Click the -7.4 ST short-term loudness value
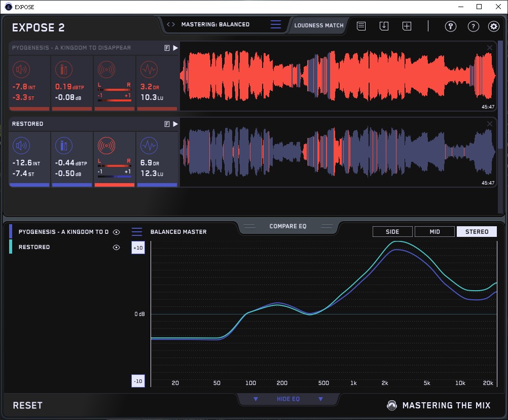The width and height of the screenshot is (508, 420). 23,173
